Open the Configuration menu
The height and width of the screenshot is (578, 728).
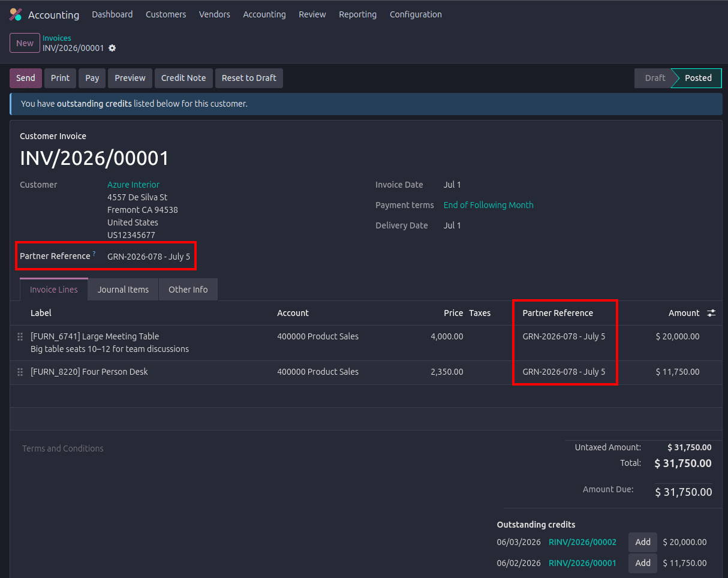[416, 14]
